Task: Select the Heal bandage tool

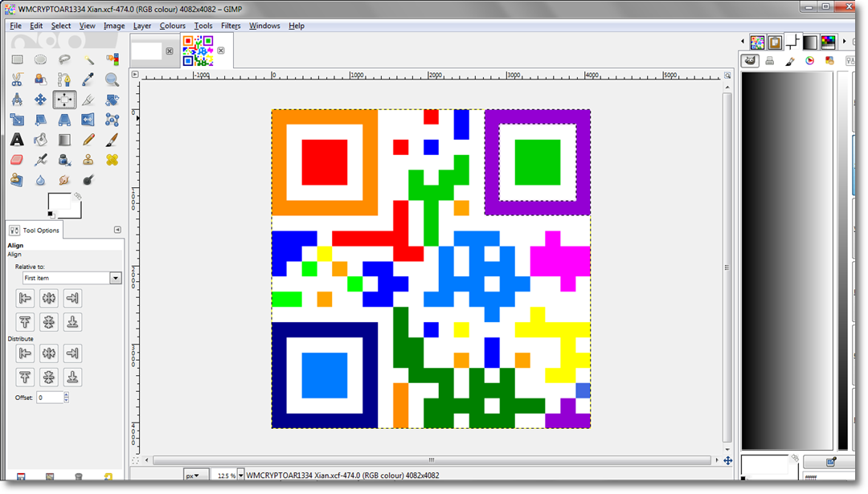Action: pyautogui.click(x=112, y=160)
